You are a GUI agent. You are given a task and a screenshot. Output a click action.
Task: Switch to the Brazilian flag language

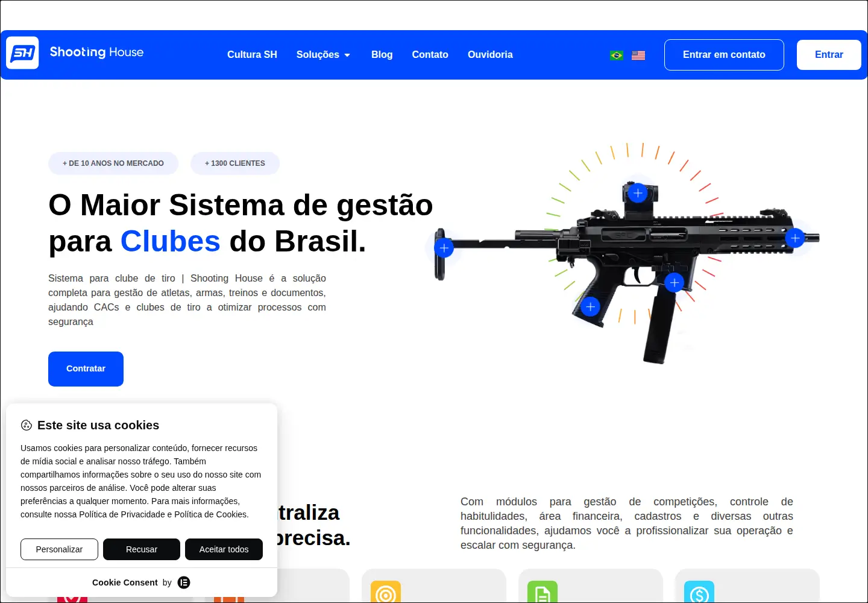(x=616, y=55)
